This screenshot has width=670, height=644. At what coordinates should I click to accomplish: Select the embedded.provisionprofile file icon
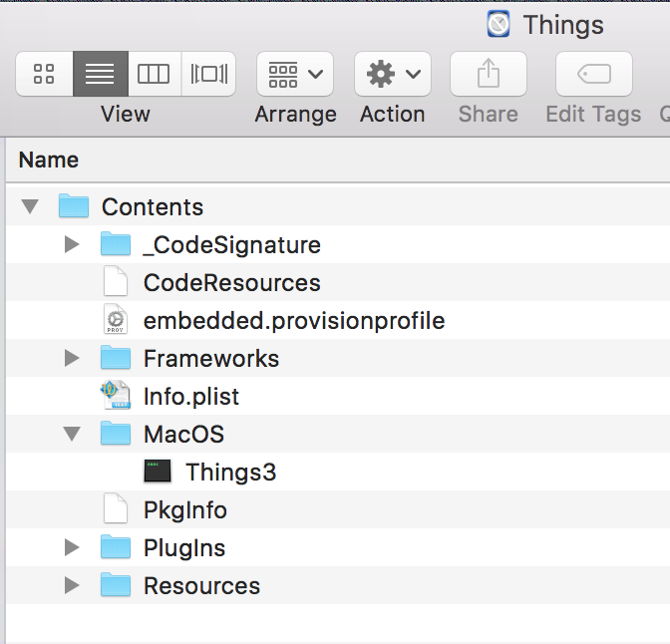[x=116, y=319]
